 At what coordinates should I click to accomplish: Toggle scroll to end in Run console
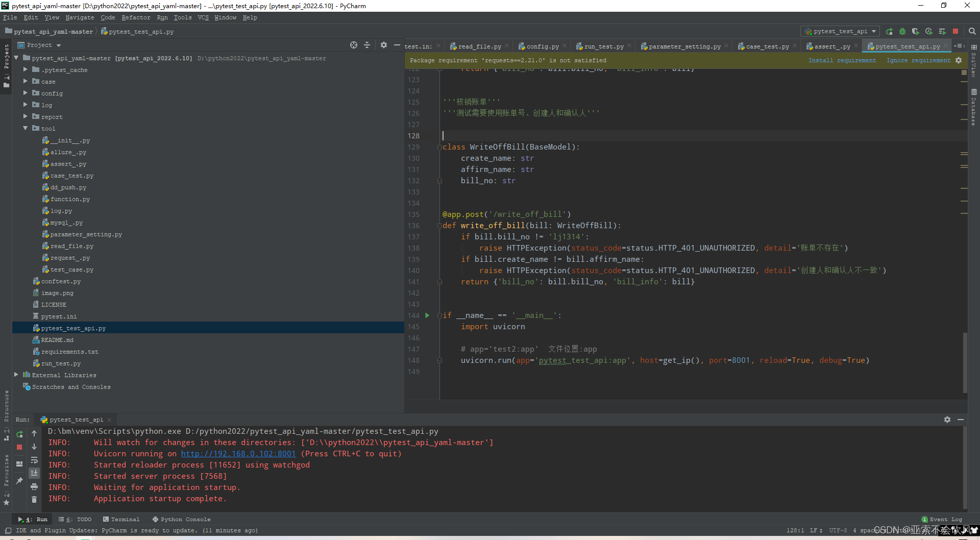(34, 473)
